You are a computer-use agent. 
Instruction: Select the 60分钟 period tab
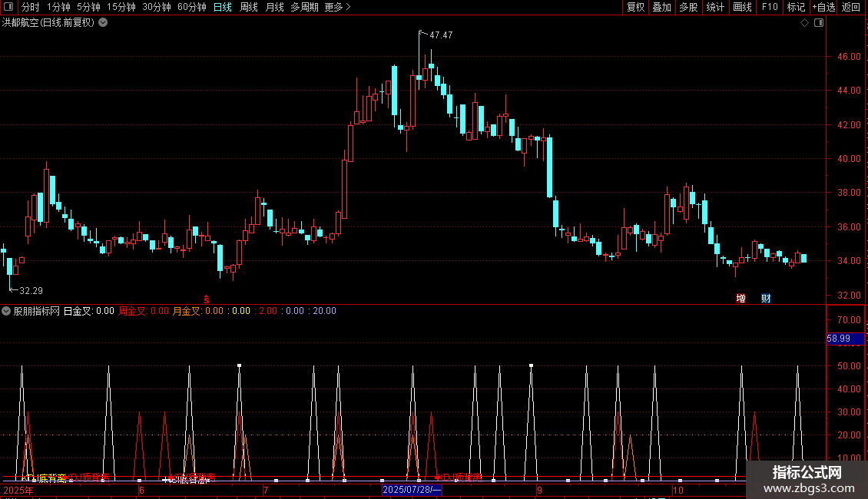tap(192, 7)
